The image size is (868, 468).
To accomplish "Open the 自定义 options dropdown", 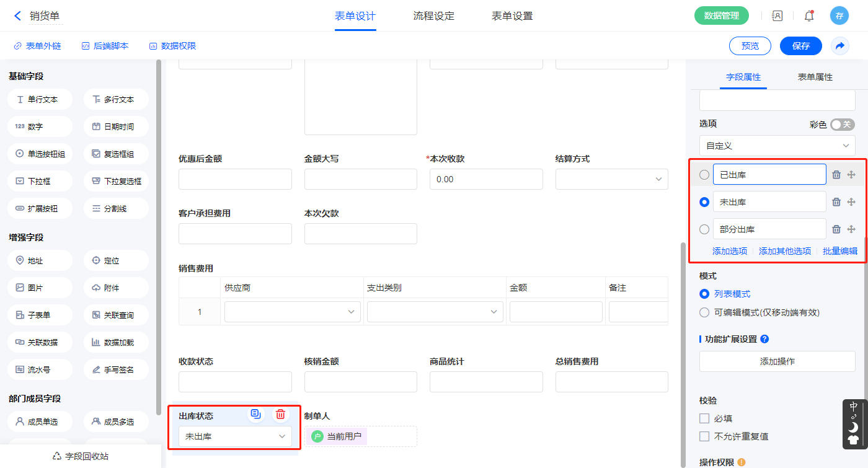I will pos(777,146).
